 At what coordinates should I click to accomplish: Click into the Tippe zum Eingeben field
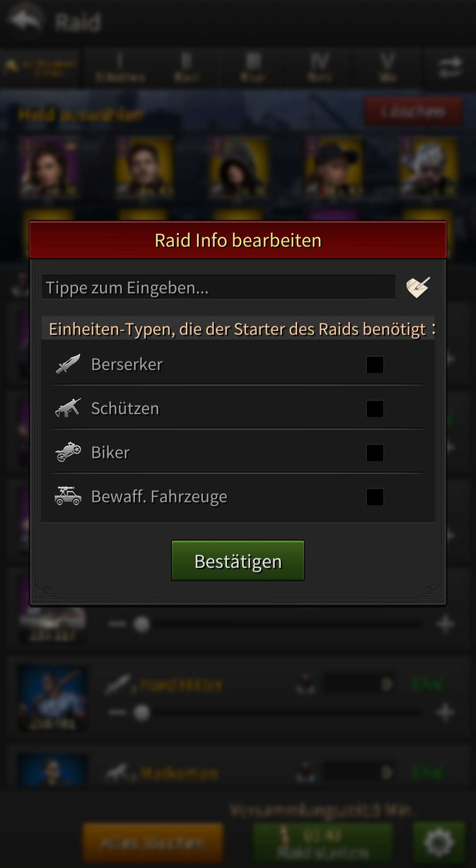(x=219, y=287)
